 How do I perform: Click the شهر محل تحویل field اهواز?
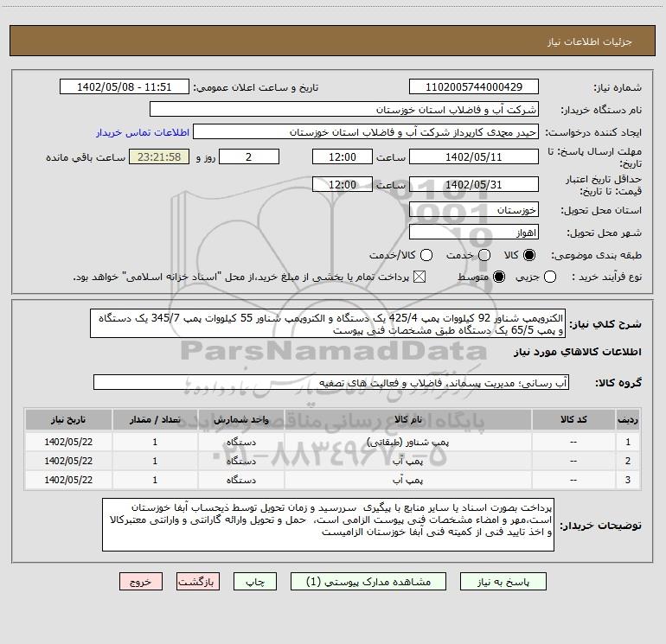[x=474, y=233]
